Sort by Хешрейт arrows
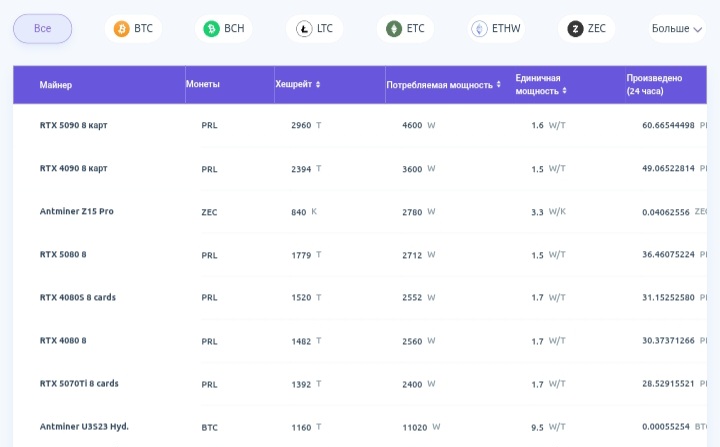The height and width of the screenshot is (447, 720). (x=318, y=85)
